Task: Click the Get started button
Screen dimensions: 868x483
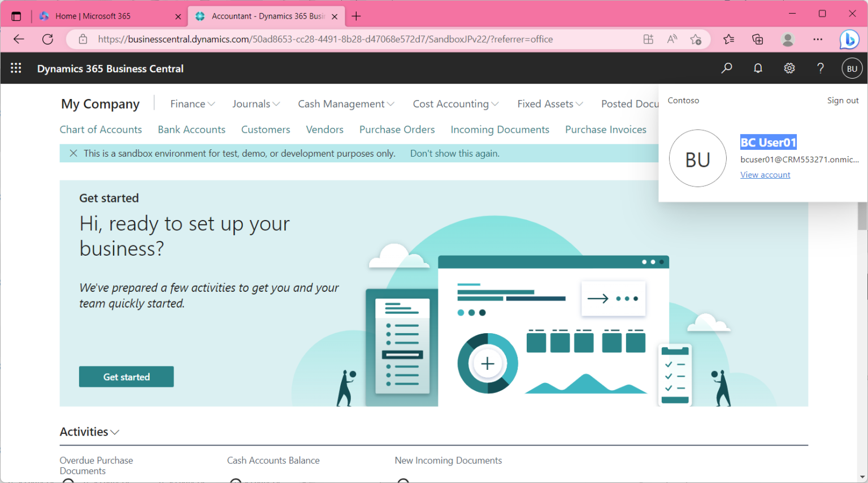Action: tap(126, 377)
